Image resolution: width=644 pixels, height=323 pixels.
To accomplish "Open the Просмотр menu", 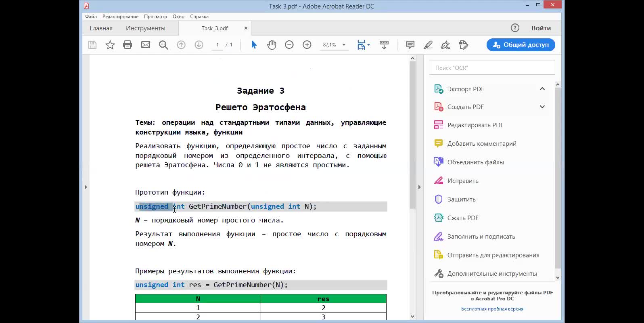I will (155, 17).
